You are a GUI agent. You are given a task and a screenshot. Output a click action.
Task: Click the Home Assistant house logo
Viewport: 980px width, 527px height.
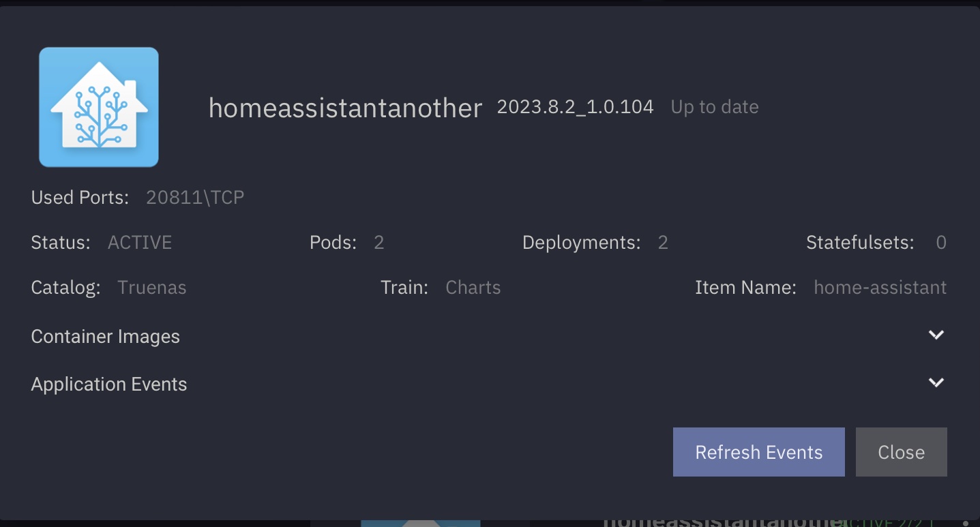pyautogui.click(x=99, y=107)
